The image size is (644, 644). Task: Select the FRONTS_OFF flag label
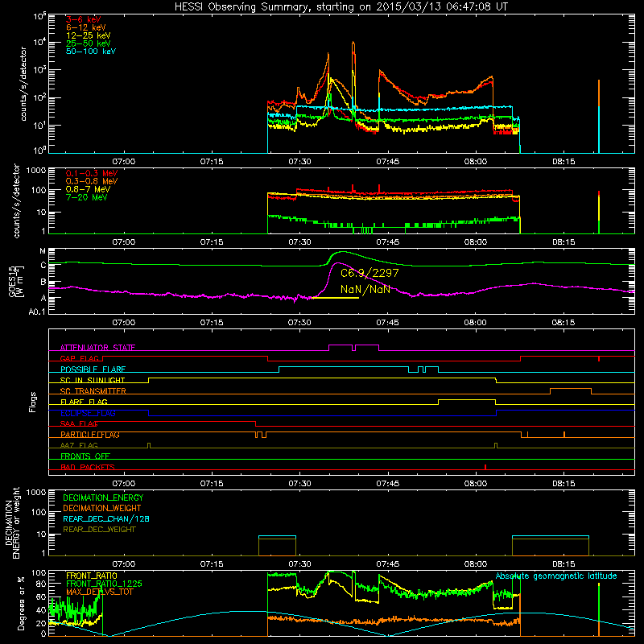pos(85,456)
